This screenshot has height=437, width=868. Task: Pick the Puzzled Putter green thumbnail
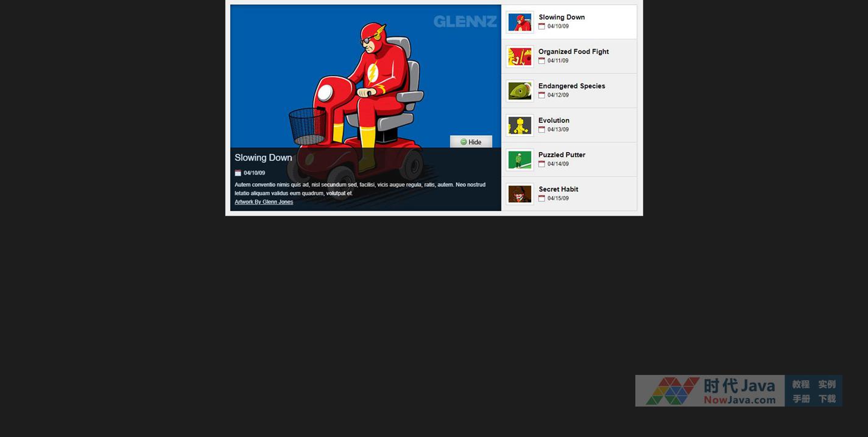[x=520, y=160]
